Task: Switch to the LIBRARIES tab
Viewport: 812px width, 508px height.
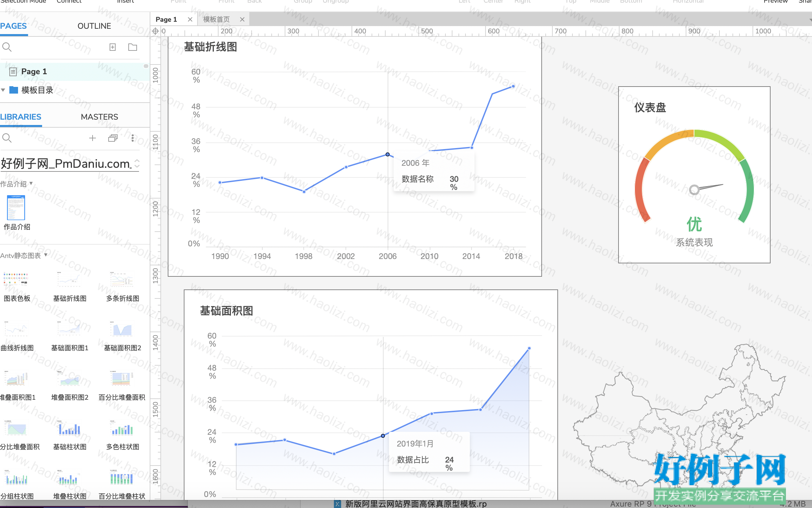Action: (x=20, y=117)
